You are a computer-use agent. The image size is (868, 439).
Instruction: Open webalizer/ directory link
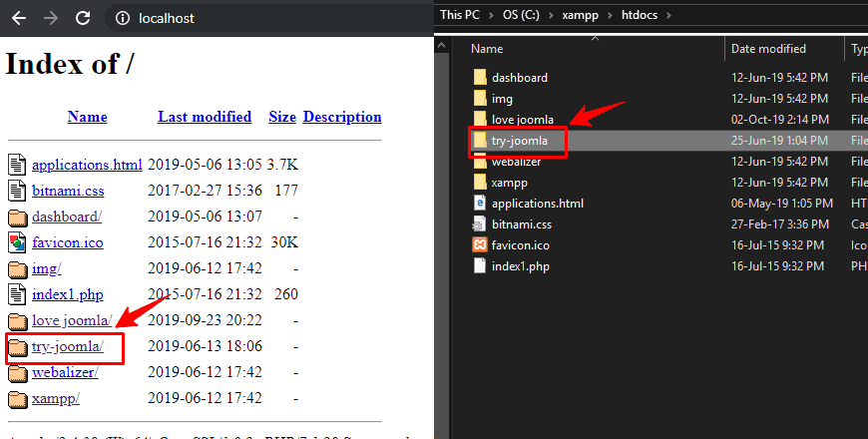click(x=65, y=372)
